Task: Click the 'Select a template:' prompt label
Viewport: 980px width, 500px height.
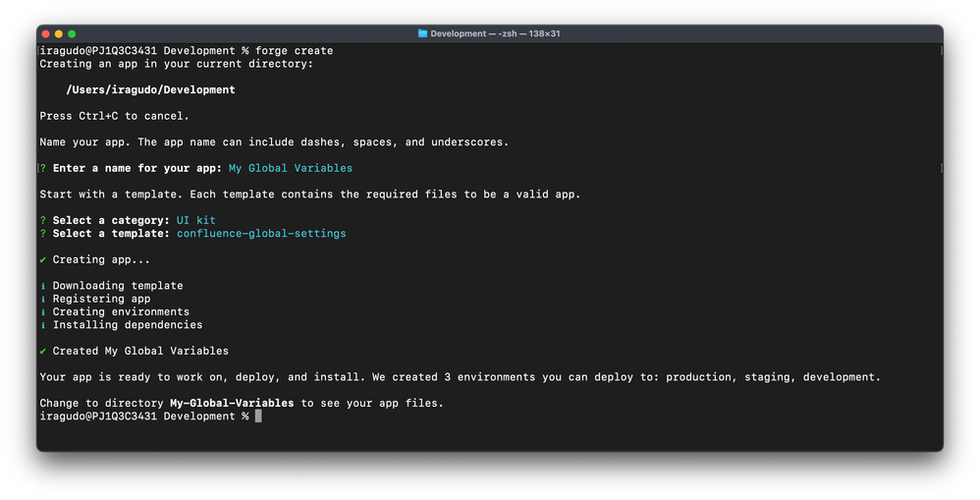Action: pos(111,234)
